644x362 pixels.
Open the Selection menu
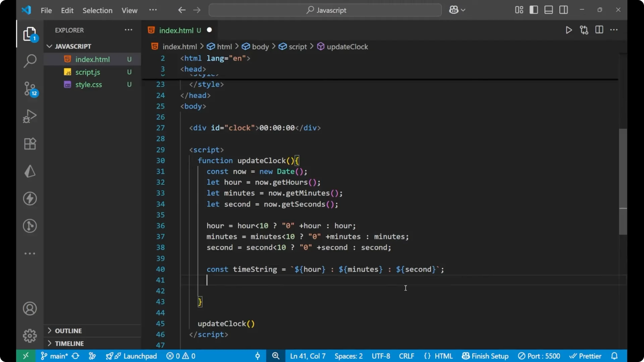tap(97, 10)
